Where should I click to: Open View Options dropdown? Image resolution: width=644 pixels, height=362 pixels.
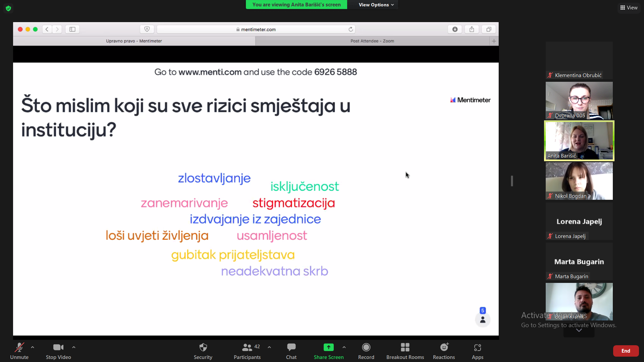coord(376,5)
